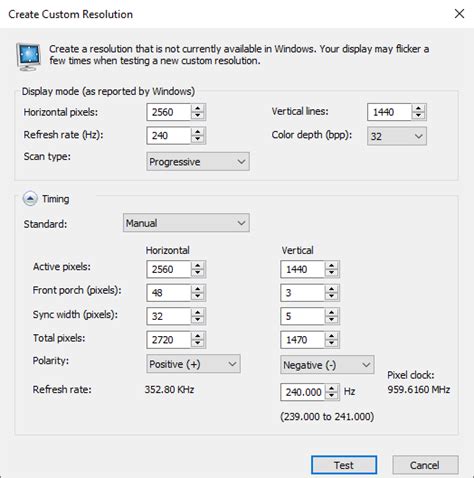Increase horizontal Active pixels with up arrow
Image resolution: width=474 pixels, height=478 pixels.
[x=198, y=265]
